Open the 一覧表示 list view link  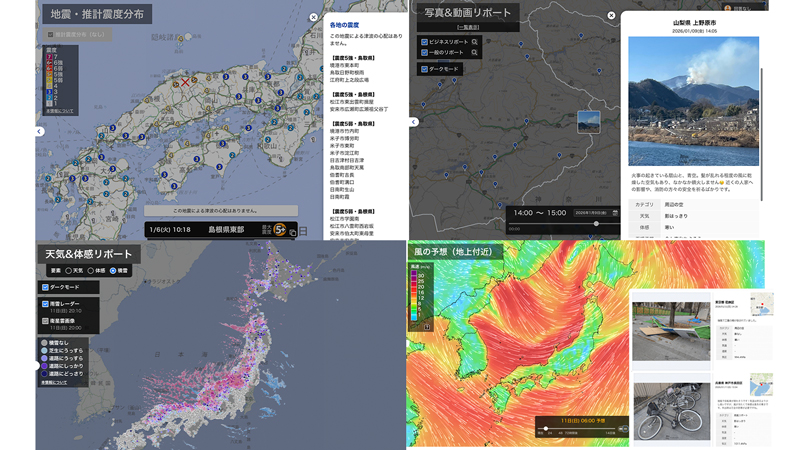(x=467, y=27)
